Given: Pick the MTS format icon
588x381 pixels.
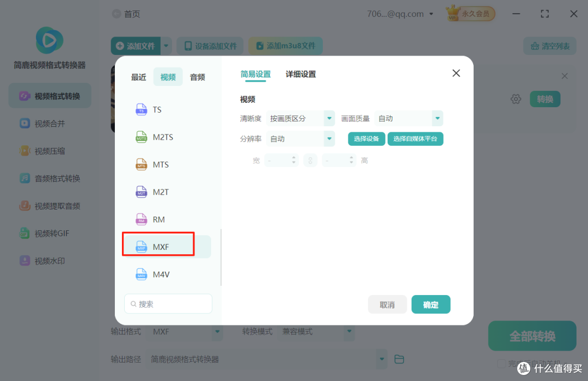Looking at the screenshot, I should pyautogui.click(x=141, y=164).
